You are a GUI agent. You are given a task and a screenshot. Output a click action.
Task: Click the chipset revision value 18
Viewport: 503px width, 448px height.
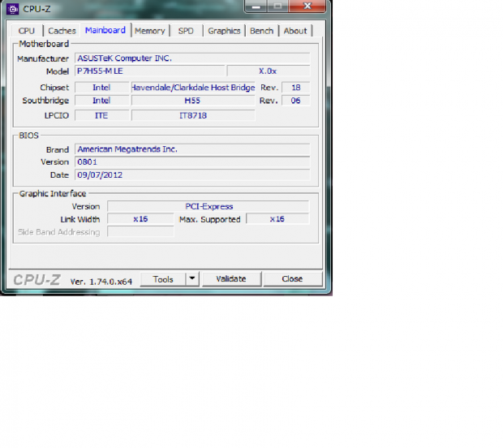[x=296, y=88]
